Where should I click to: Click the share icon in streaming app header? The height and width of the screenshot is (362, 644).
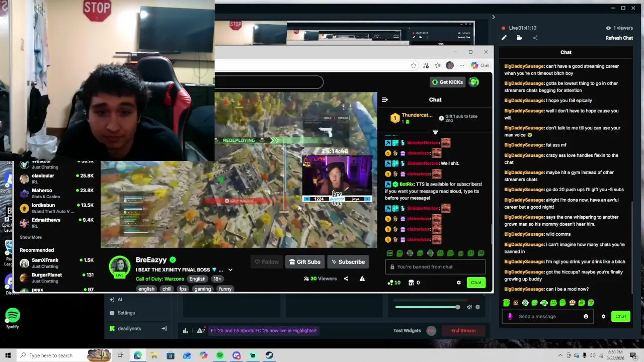click(x=535, y=38)
